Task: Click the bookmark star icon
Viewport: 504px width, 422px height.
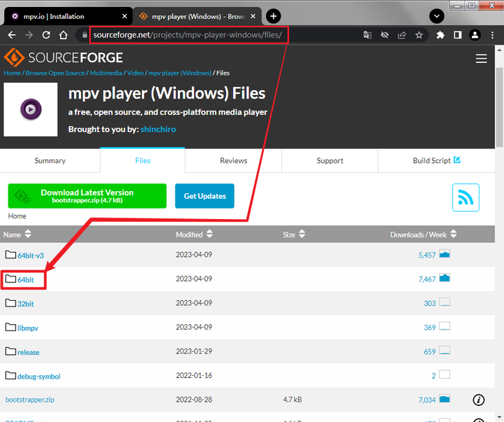Action: pyautogui.click(x=419, y=35)
